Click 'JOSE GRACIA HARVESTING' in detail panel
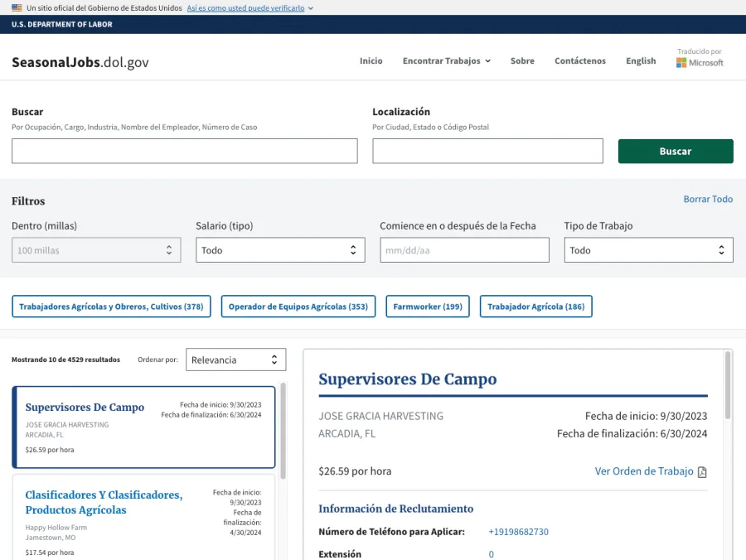 click(380, 416)
